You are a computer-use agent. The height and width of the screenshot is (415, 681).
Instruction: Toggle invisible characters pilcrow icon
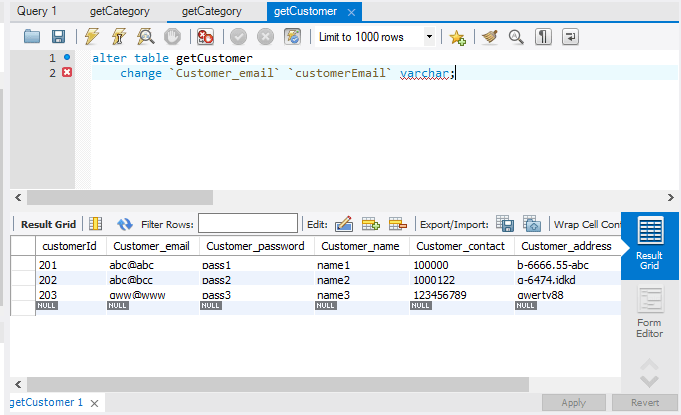(x=543, y=37)
